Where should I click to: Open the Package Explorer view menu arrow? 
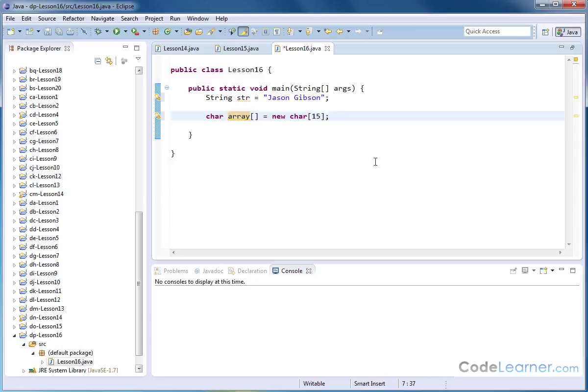138,59
